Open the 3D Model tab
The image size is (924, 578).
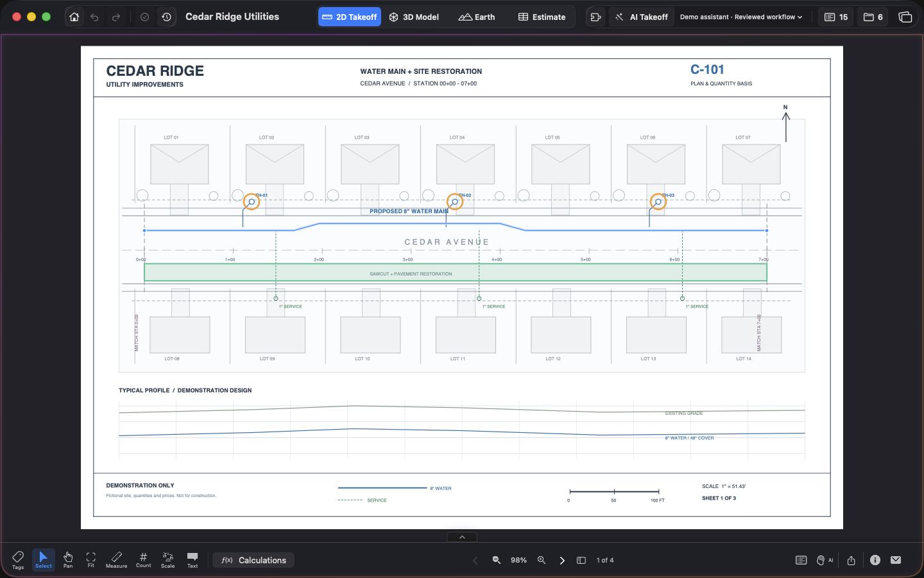tap(414, 17)
